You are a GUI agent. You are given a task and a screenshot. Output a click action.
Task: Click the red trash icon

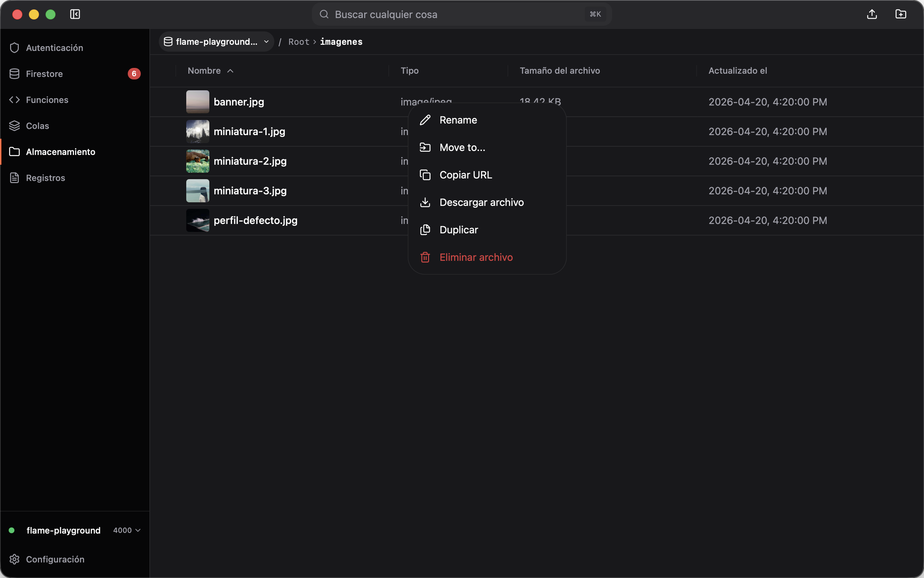point(425,257)
